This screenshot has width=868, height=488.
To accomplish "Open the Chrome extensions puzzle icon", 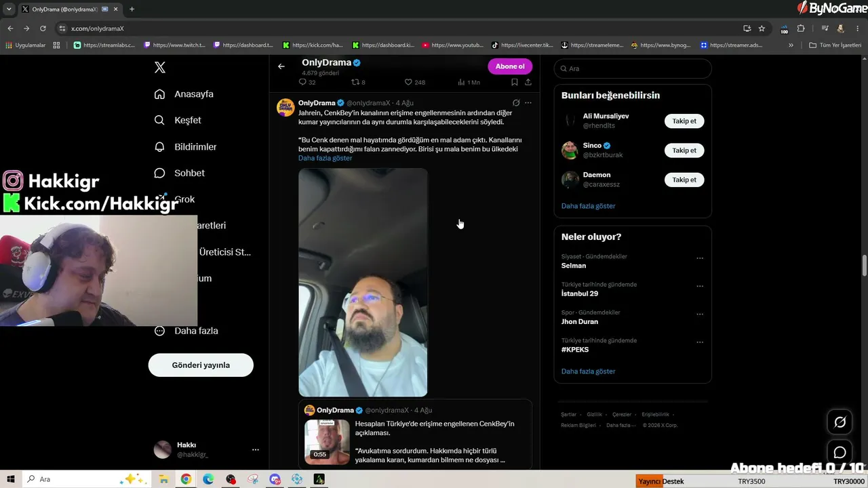I will click(x=801, y=28).
